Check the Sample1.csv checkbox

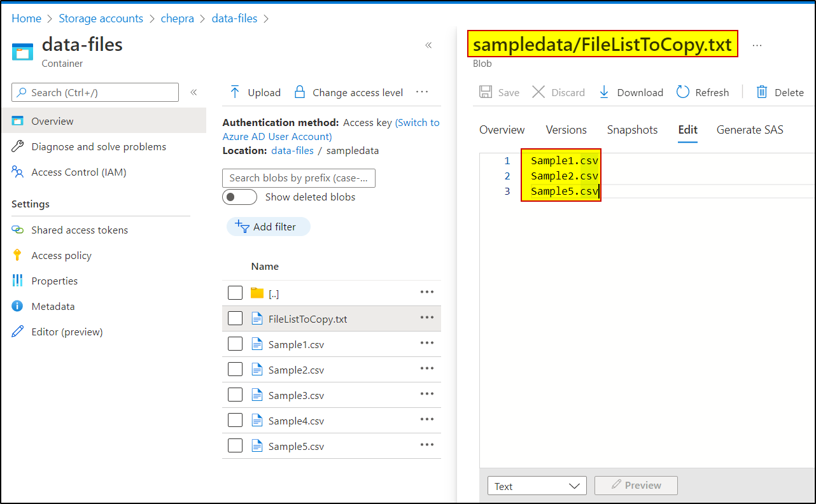click(236, 344)
